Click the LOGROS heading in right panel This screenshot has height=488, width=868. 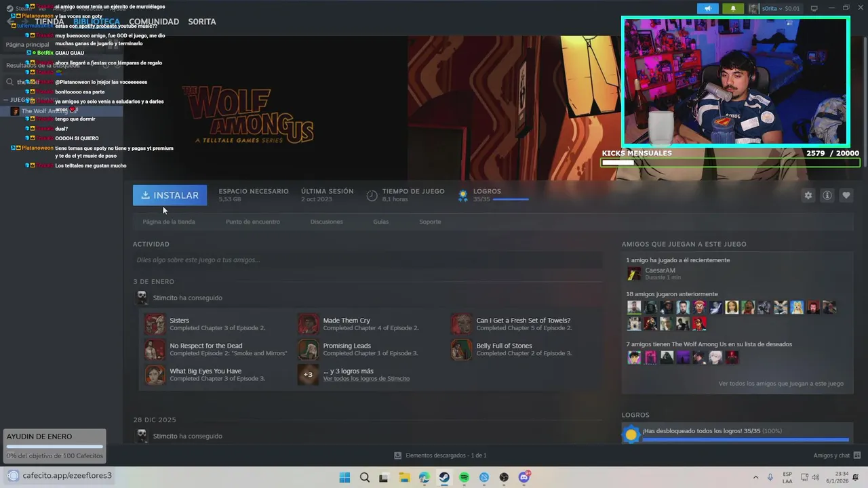(x=635, y=415)
